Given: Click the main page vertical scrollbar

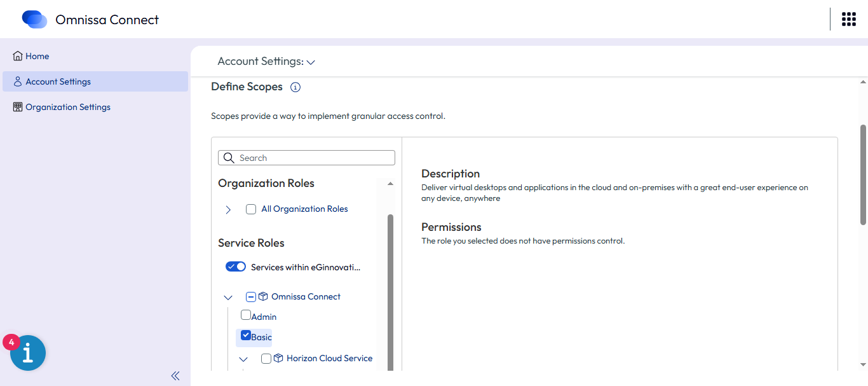Looking at the screenshot, I should 863,175.
